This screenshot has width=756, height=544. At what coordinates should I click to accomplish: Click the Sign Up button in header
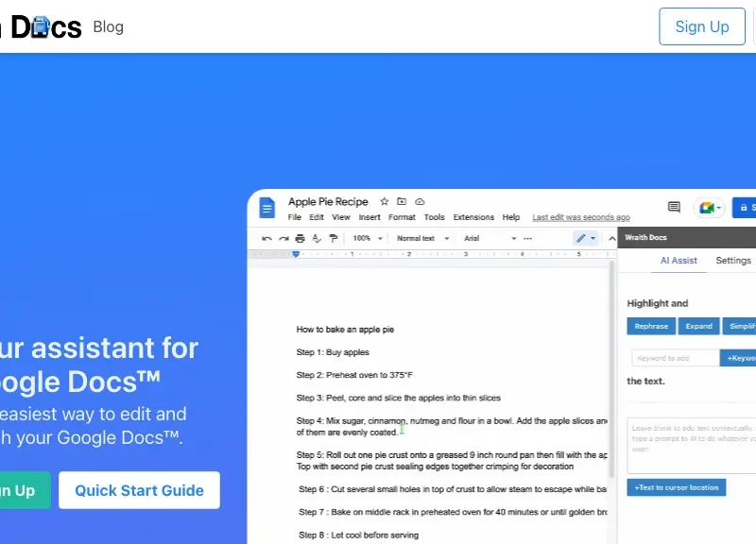[x=702, y=26]
